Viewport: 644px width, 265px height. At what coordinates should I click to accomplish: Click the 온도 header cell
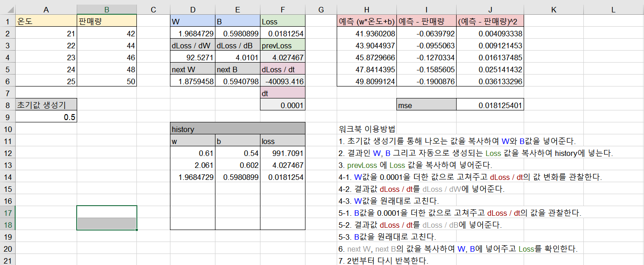tap(46, 21)
